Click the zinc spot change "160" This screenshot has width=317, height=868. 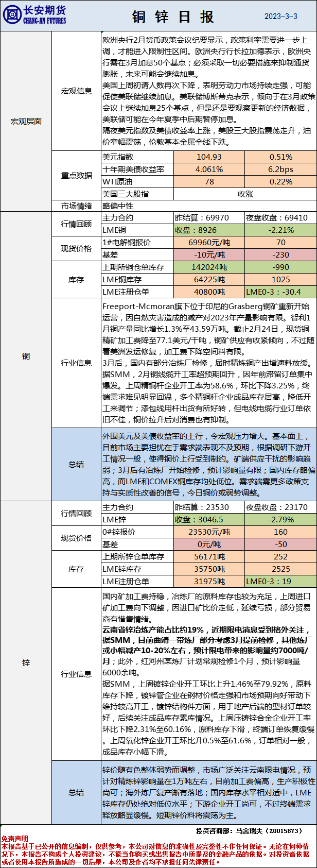(x=280, y=532)
